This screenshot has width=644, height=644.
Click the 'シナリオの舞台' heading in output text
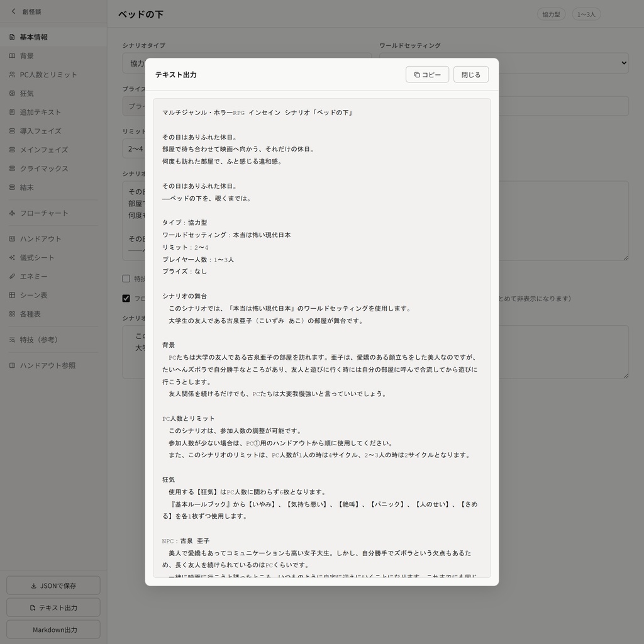coord(184,296)
